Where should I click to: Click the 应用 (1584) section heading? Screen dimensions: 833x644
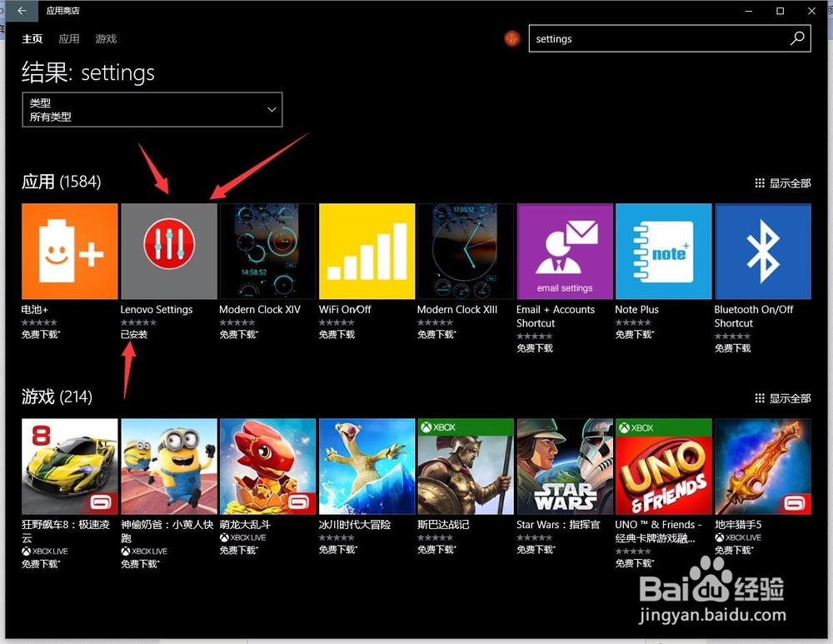pyautogui.click(x=61, y=182)
